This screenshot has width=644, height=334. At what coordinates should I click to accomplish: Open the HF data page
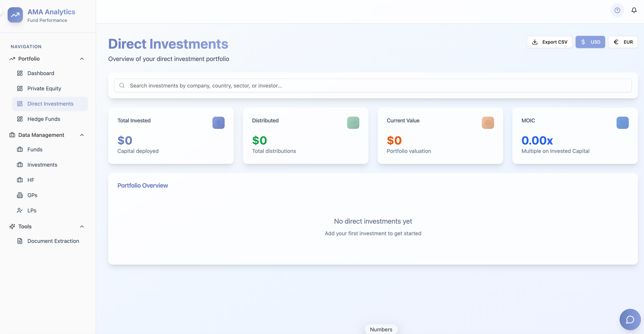(50, 180)
